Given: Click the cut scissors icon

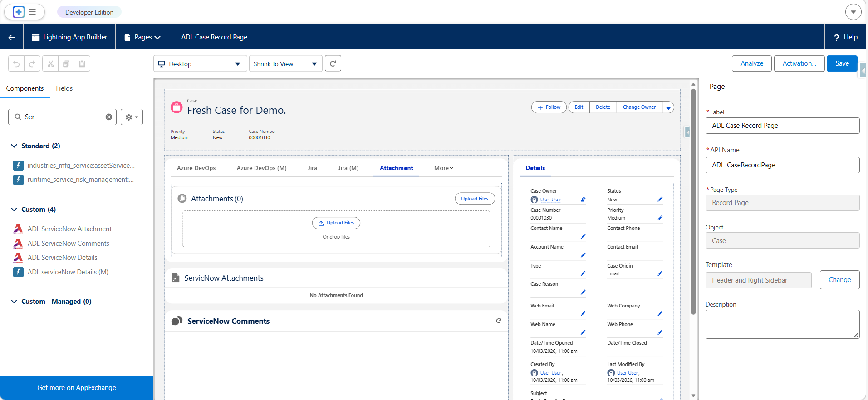Looking at the screenshot, I should pos(50,64).
